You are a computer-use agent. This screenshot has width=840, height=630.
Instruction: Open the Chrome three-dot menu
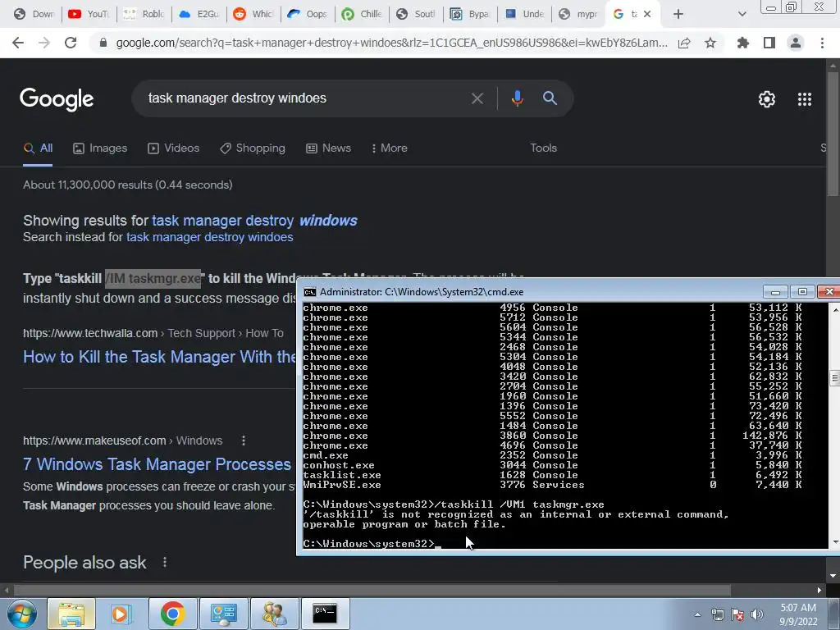point(822,43)
